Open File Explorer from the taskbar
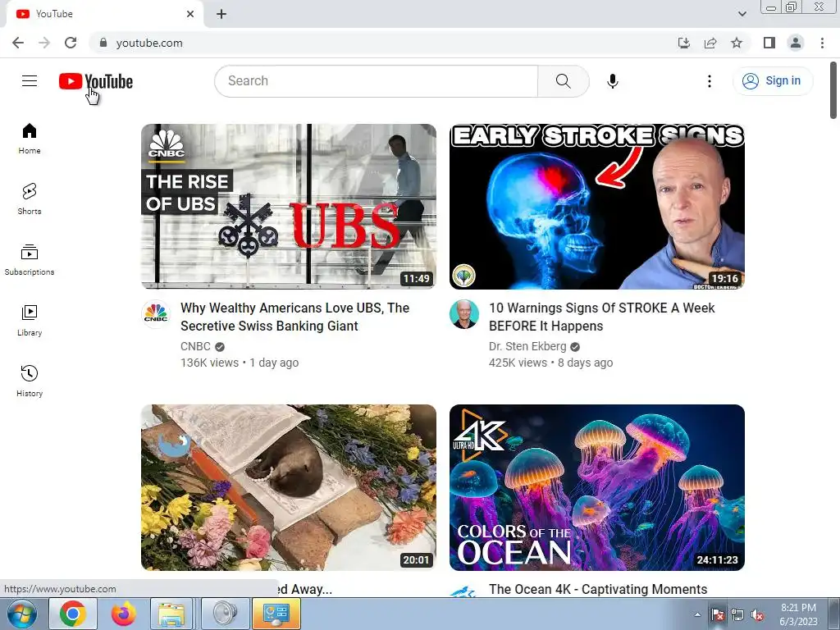This screenshot has height=630, width=840. 171,614
